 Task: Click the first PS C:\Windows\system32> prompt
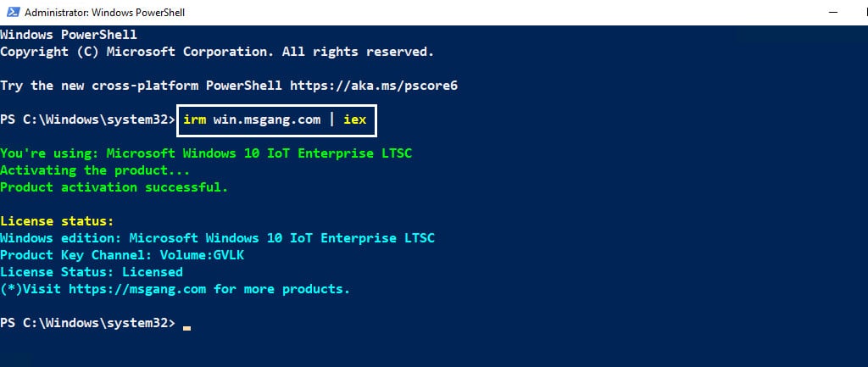pyautogui.click(x=87, y=120)
